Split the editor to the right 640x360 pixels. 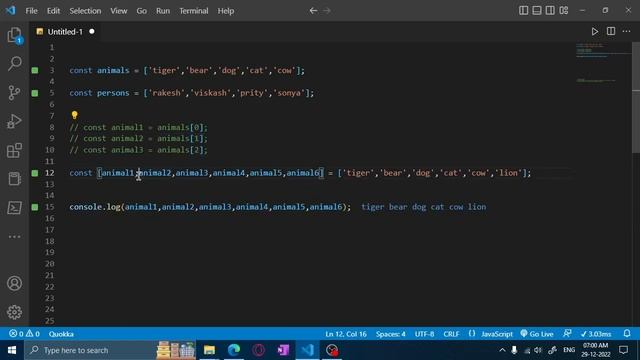(611, 31)
